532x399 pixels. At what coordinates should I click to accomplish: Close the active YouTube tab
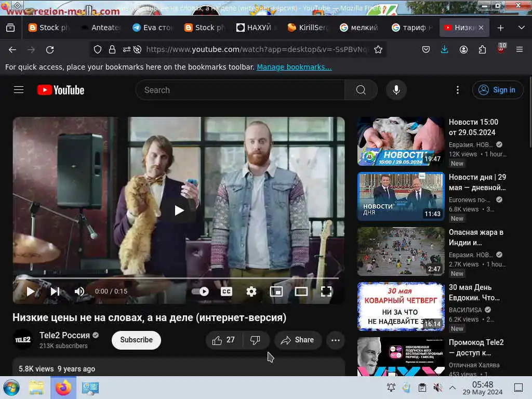(481, 28)
